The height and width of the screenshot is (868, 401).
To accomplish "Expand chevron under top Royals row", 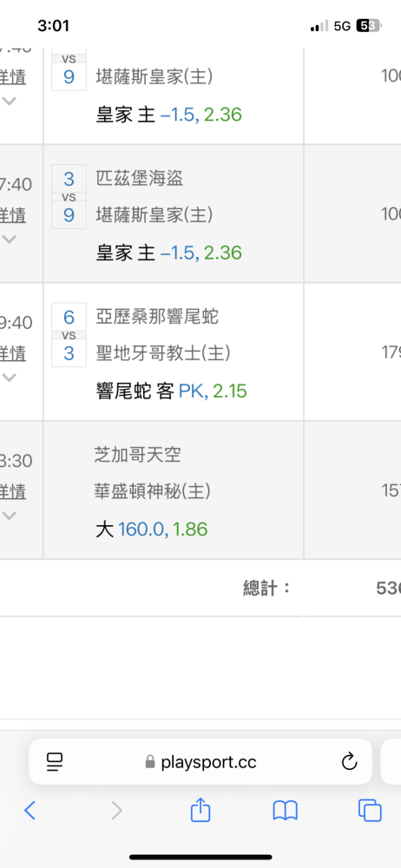I will pyautogui.click(x=10, y=101).
